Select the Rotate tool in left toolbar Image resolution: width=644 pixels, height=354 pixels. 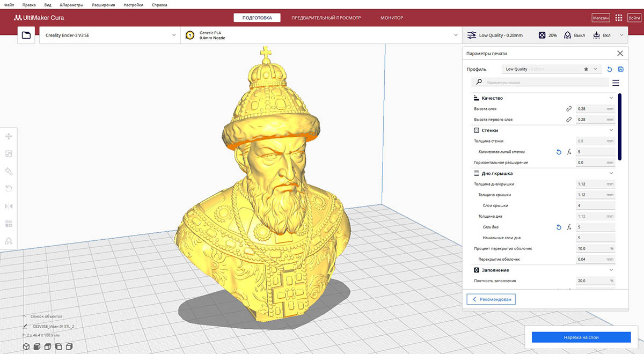[x=9, y=189]
